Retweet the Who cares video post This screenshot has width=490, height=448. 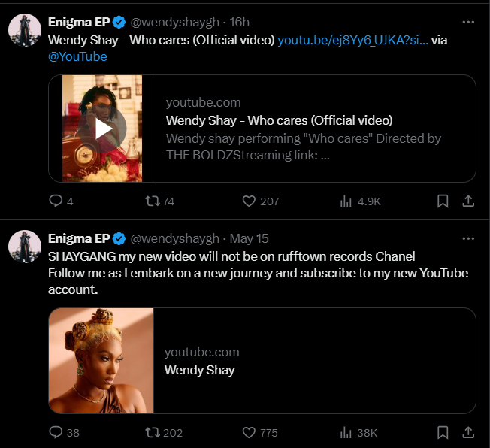[x=152, y=201]
